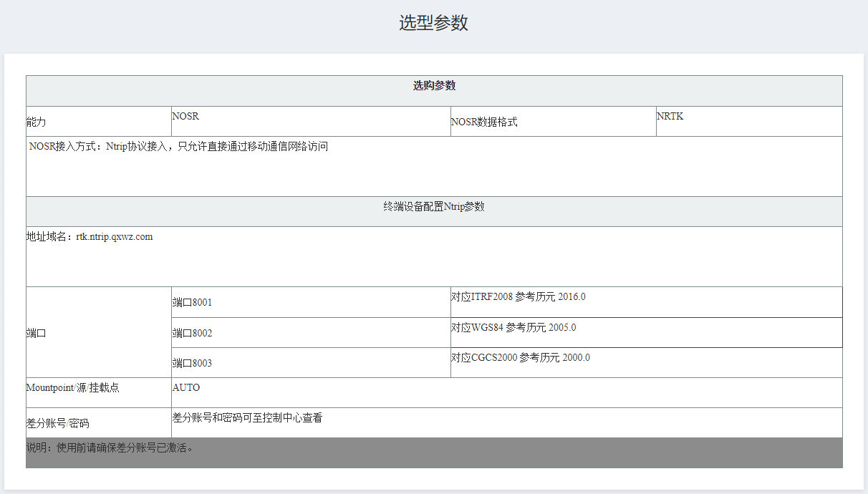Click the 能力 label cell
The image size is (868, 494).
point(37,122)
